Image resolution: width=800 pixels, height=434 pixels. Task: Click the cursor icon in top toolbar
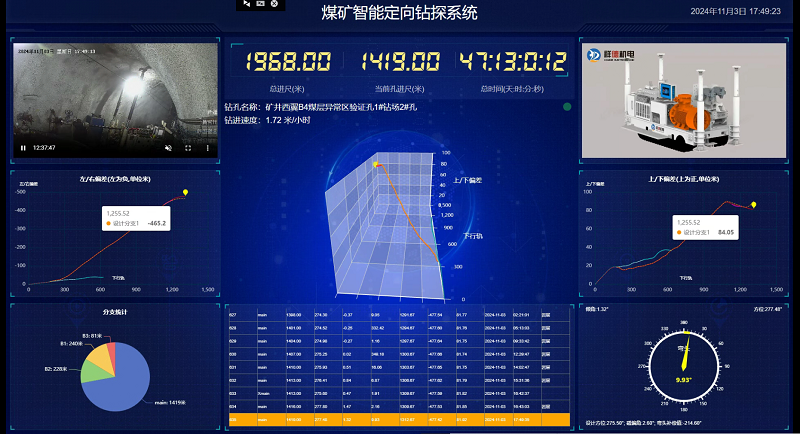coord(246,5)
